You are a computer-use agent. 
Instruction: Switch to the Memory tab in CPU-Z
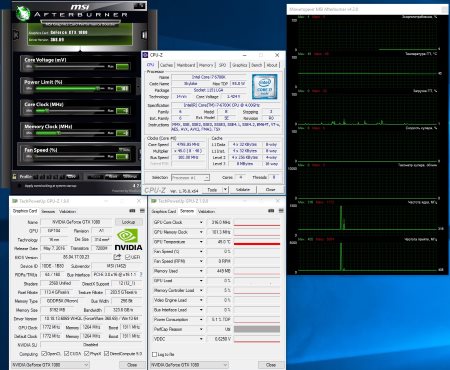206,65
